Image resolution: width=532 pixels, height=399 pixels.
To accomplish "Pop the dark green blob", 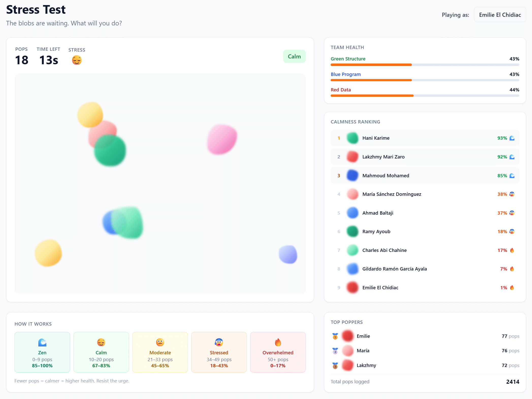I will point(110,152).
